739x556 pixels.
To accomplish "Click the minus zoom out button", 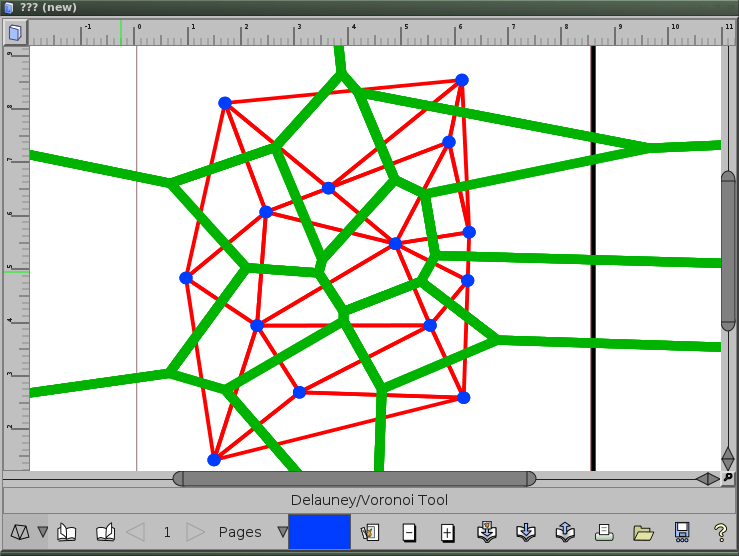I will (x=409, y=532).
